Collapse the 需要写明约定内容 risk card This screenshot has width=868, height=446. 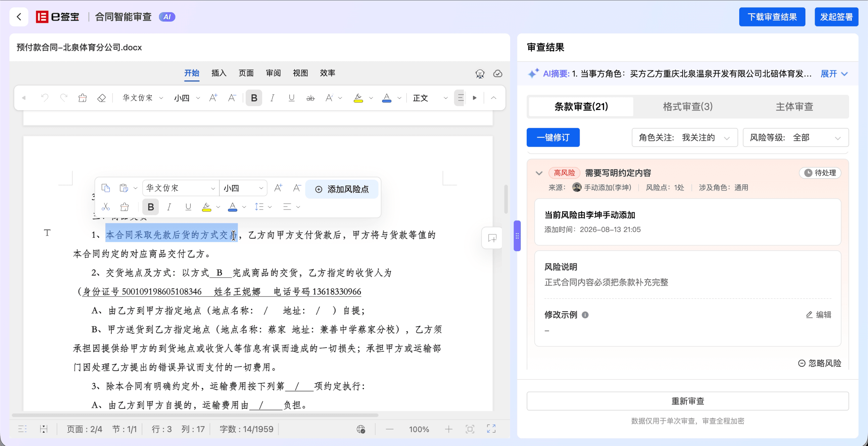[x=539, y=173]
